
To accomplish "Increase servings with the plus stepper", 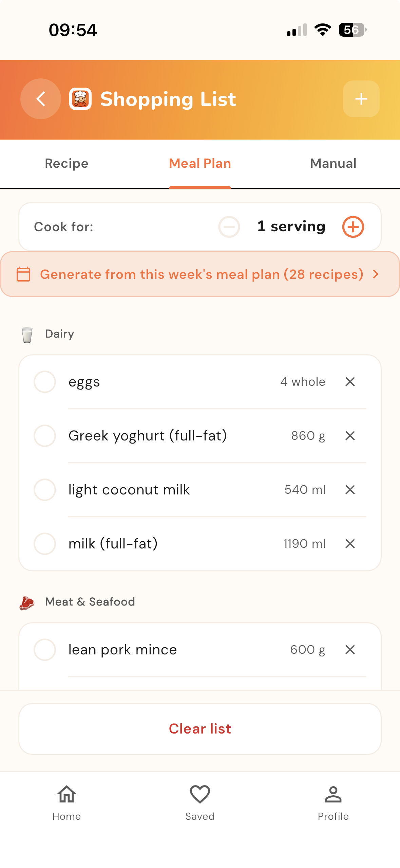I will point(353,227).
